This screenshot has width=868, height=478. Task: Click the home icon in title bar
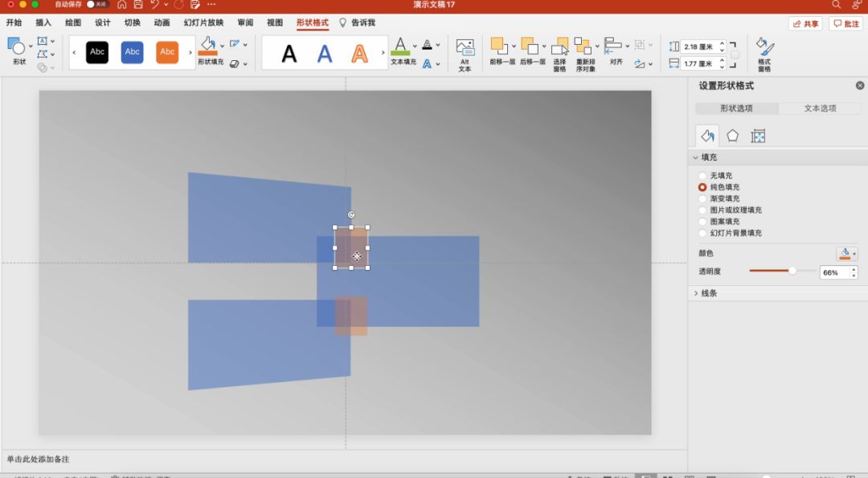coord(122,5)
